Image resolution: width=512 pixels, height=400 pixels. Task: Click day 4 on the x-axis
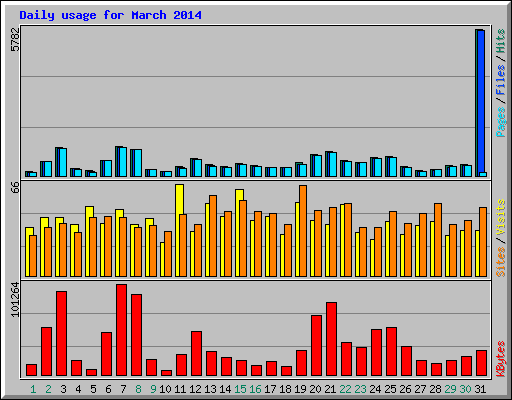coord(78,389)
